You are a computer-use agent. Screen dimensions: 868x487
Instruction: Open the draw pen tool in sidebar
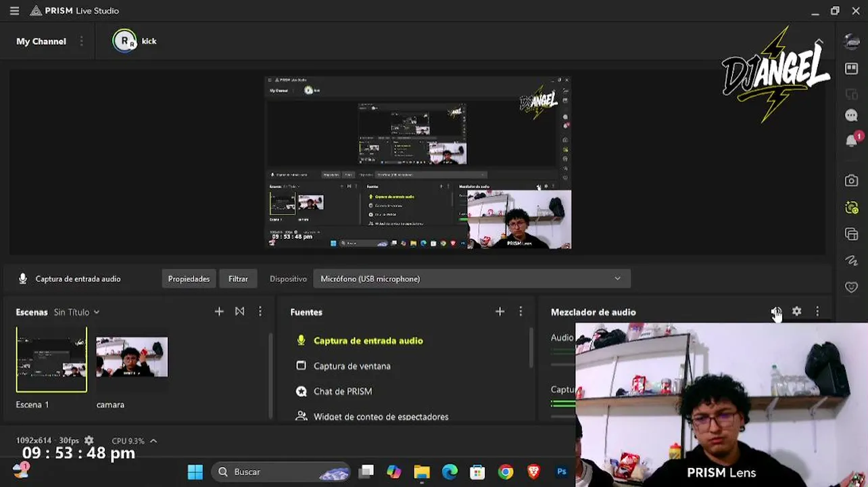click(852, 260)
